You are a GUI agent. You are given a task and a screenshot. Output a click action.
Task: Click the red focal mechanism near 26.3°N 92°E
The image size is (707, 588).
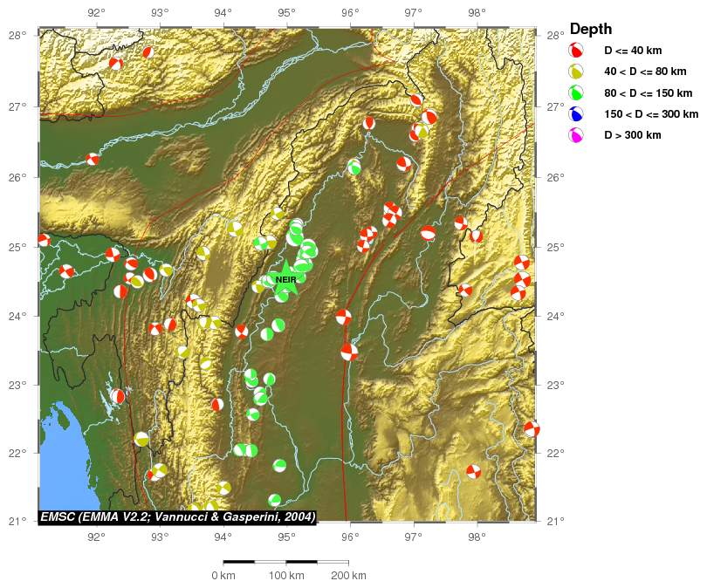[92, 159]
